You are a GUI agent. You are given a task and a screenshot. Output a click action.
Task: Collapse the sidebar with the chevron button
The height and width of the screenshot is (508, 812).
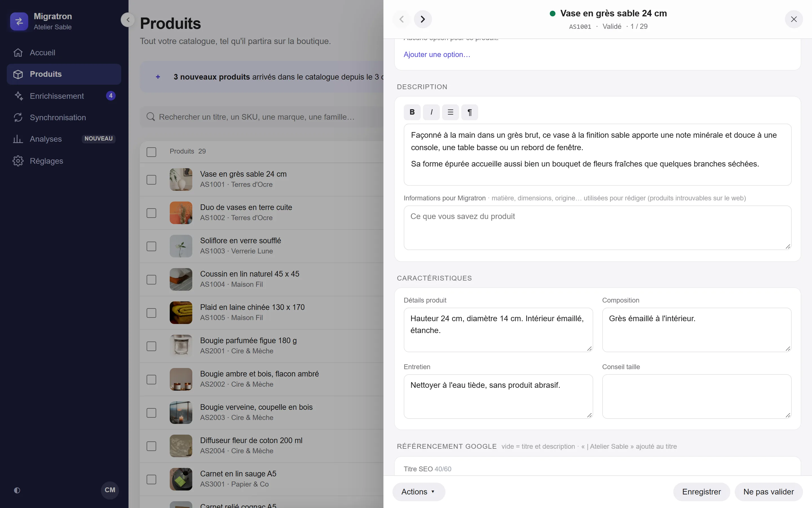coord(128,20)
